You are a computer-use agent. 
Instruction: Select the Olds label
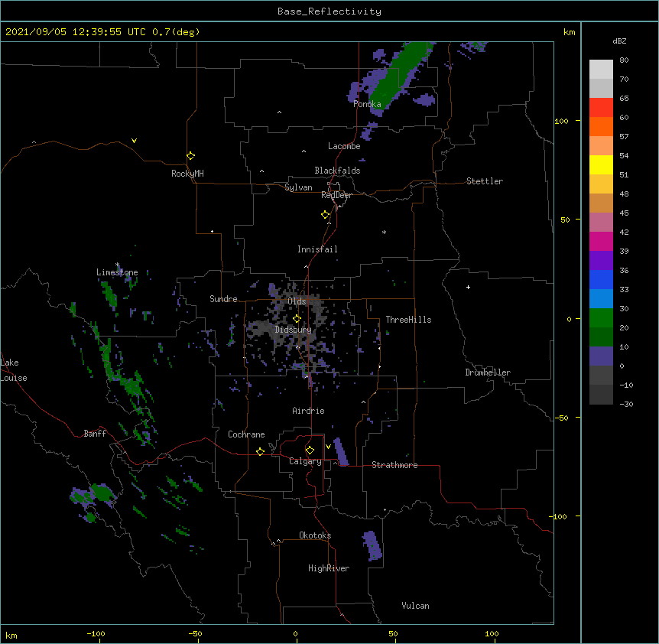tap(297, 301)
